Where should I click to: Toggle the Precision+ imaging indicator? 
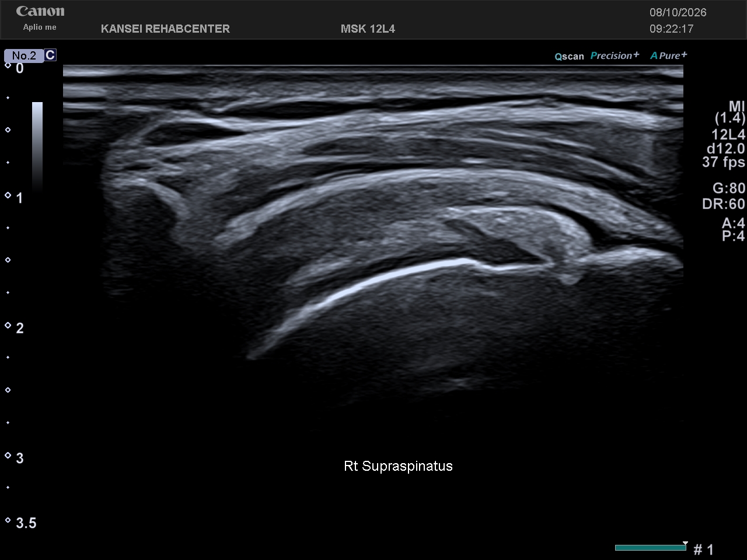click(x=615, y=55)
